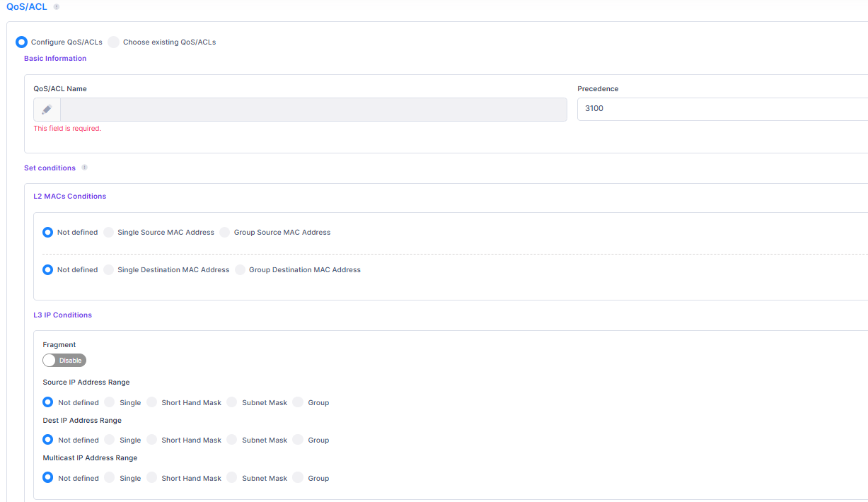Click the QoS/ACL Name text field
The width and height of the screenshot is (868, 502).
tap(313, 110)
